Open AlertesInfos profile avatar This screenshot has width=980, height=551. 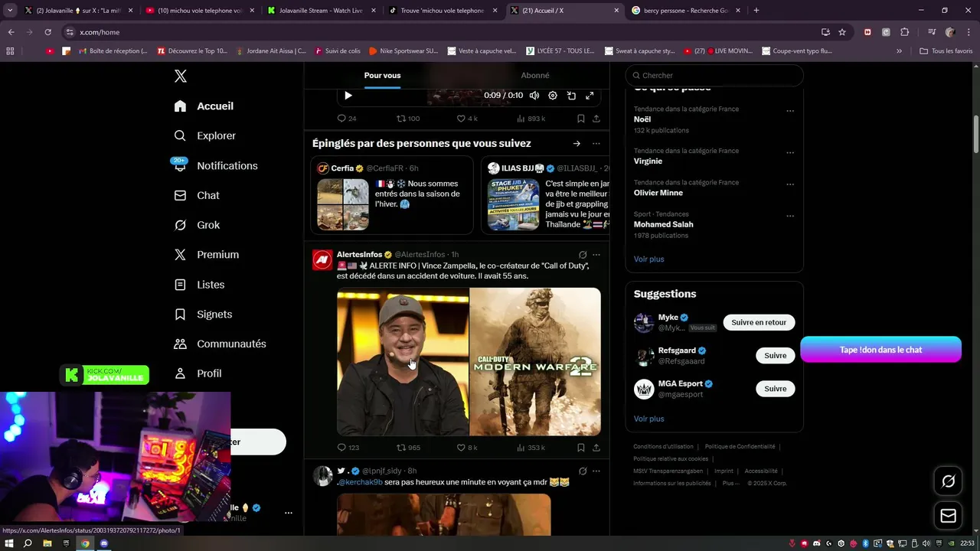pyautogui.click(x=322, y=260)
